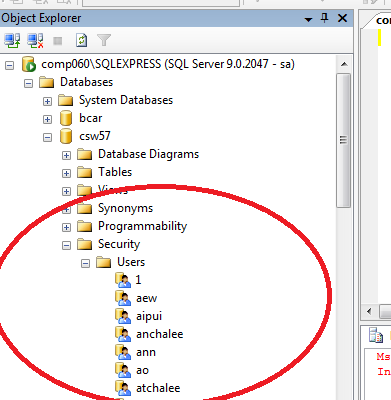391x400 pixels.
Task: Select the Tables tree label
Action: point(115,172)
